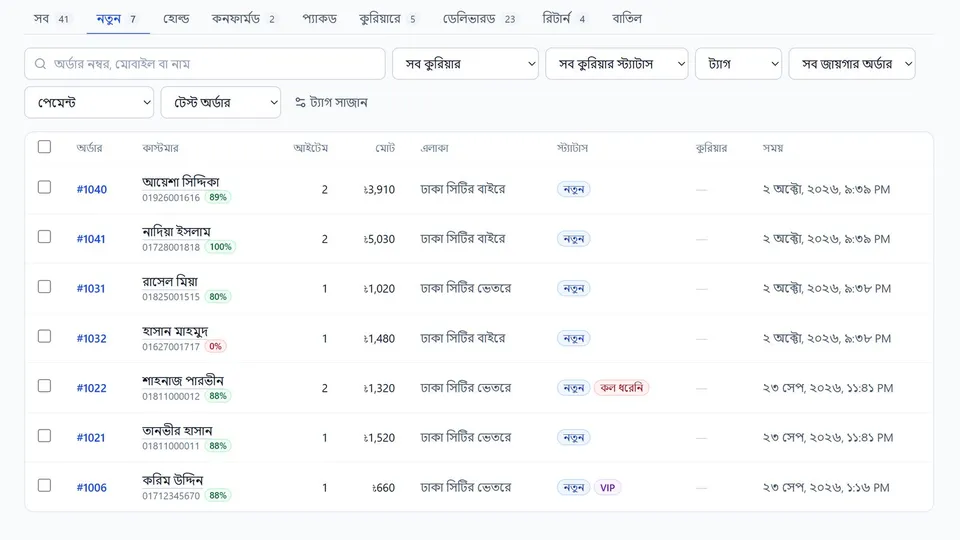
Task: Click phone number 01712345670
Action: tap(171, 496)
